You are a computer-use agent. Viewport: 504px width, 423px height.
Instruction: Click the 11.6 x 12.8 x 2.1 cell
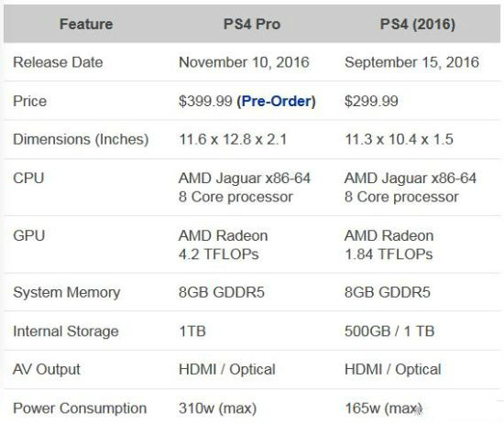(x=233, y=140)
